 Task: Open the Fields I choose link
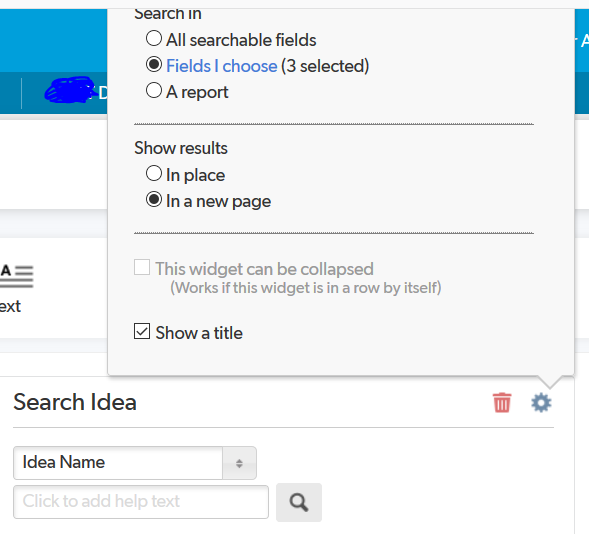(222, 66)
